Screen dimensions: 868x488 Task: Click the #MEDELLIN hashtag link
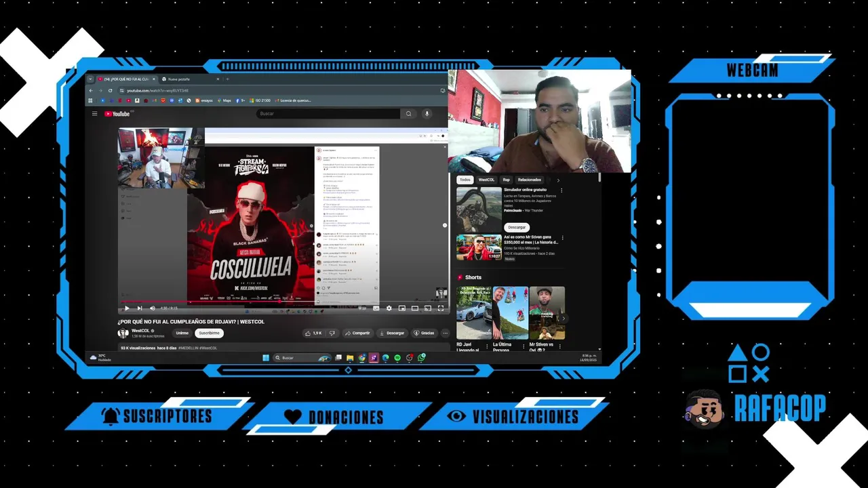coord(189,348)
